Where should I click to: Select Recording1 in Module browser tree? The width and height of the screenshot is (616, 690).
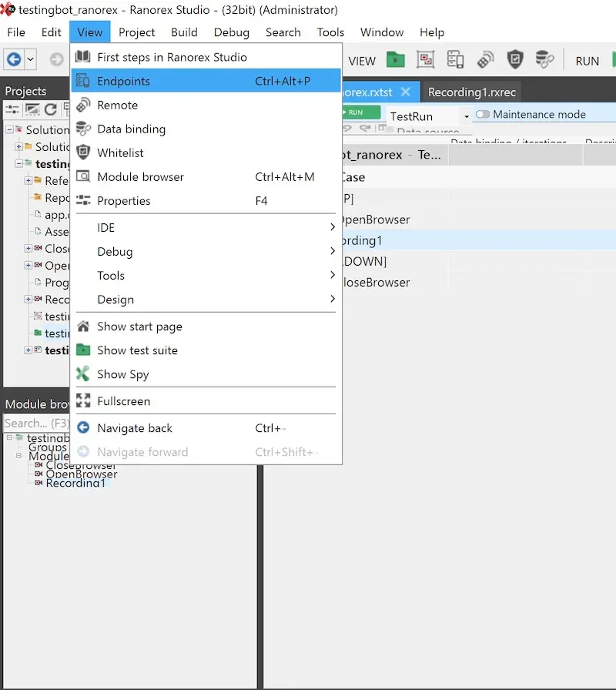(x=75, y=483)
